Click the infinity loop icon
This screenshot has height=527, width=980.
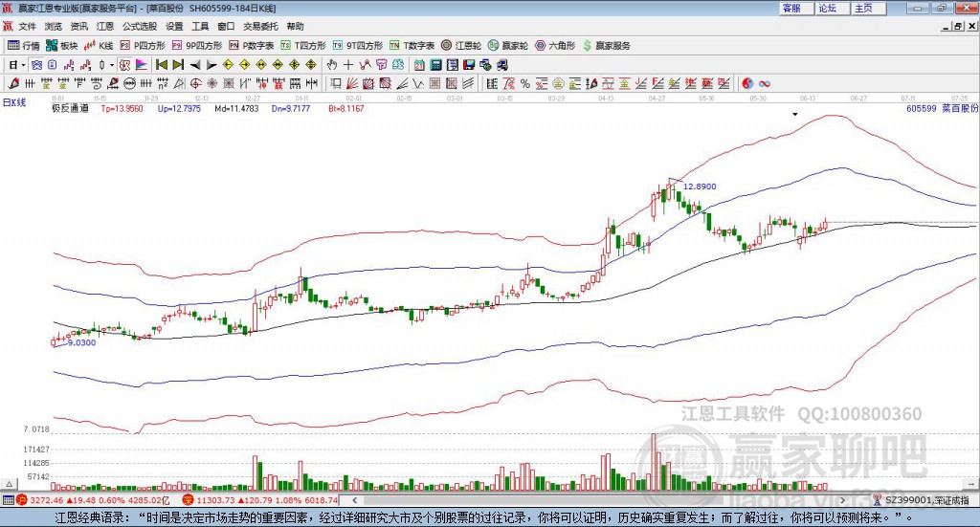click(765, 83)
